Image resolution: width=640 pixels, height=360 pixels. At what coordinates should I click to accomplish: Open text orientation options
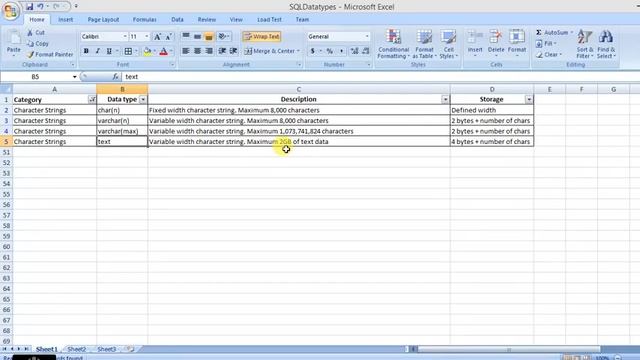click(224, 37)
